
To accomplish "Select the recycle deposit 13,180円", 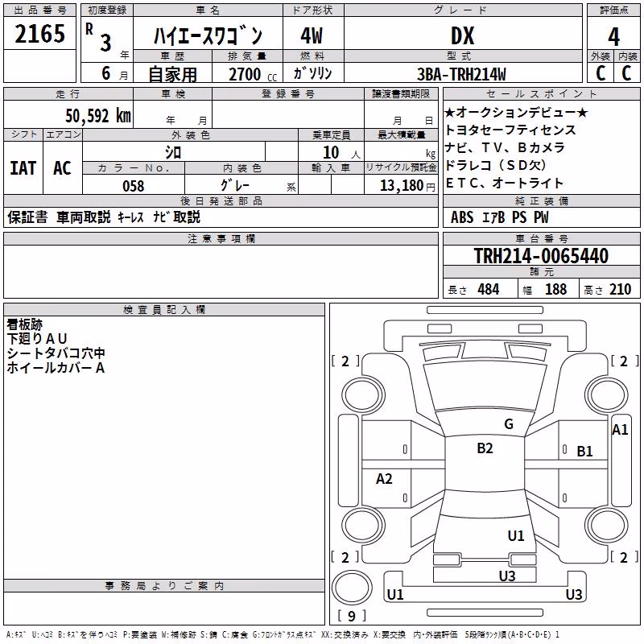I will pos(407,186).
